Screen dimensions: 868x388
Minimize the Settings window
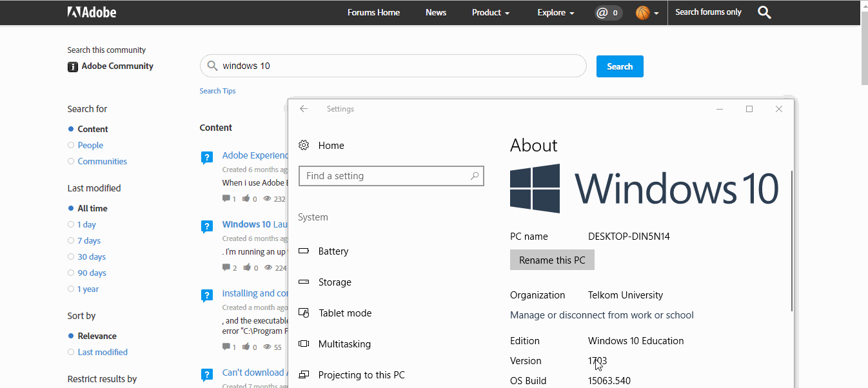[x=720, y=109]
